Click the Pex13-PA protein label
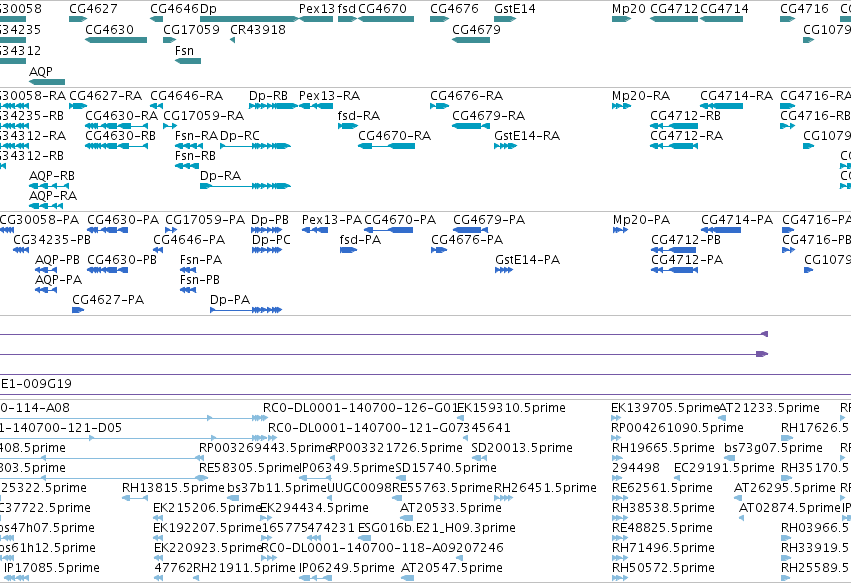 tap(332, 220)
